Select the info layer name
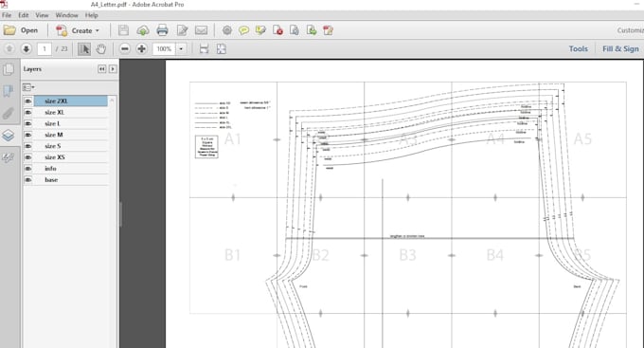This screenshot has width=644, height=348. tap(50, 168)
